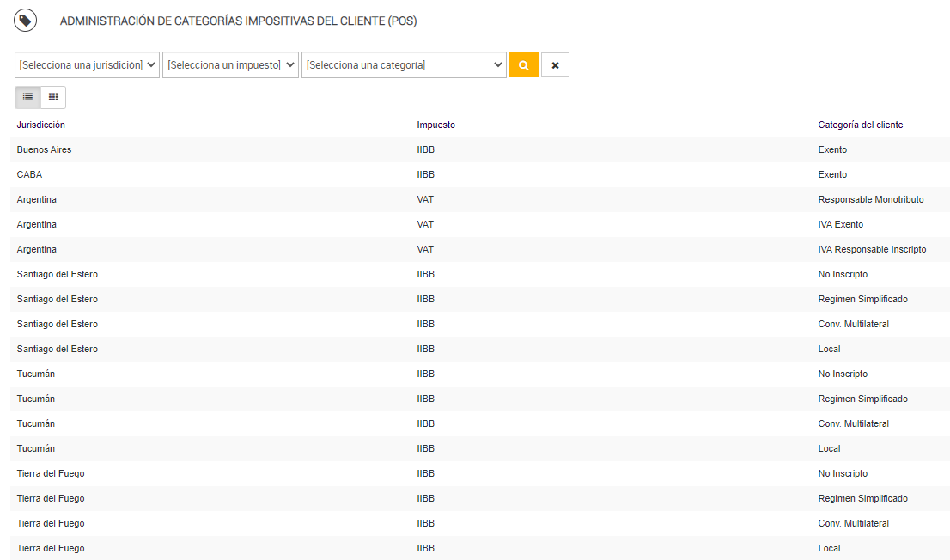Switch to grid view
The width and height of the screenshot is (950, 560).
click(53, 97)
